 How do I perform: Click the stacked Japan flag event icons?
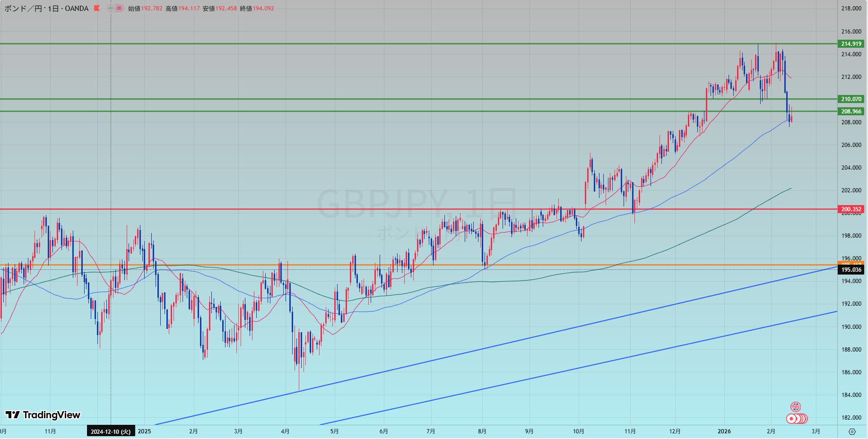tap(797, 419)
